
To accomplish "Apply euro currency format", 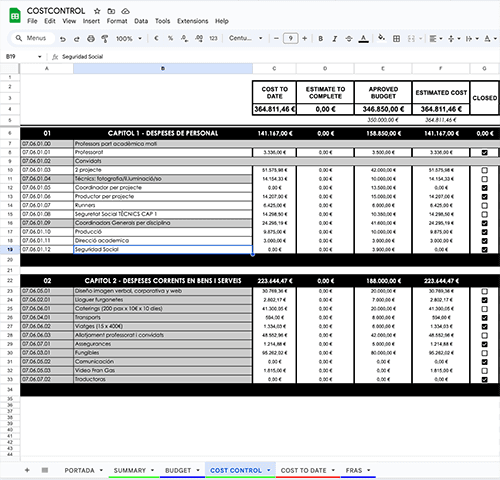I will pos(156,38).
